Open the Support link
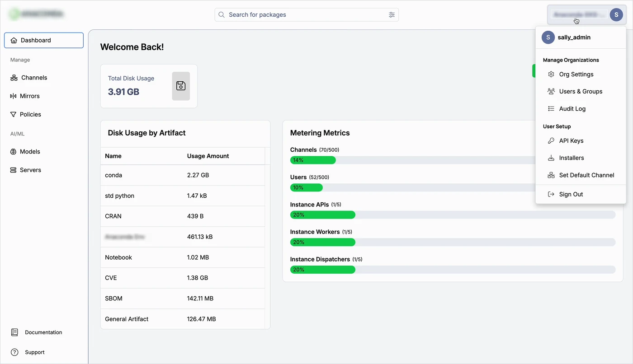The image size is (633, 364). tap(35, 352)
